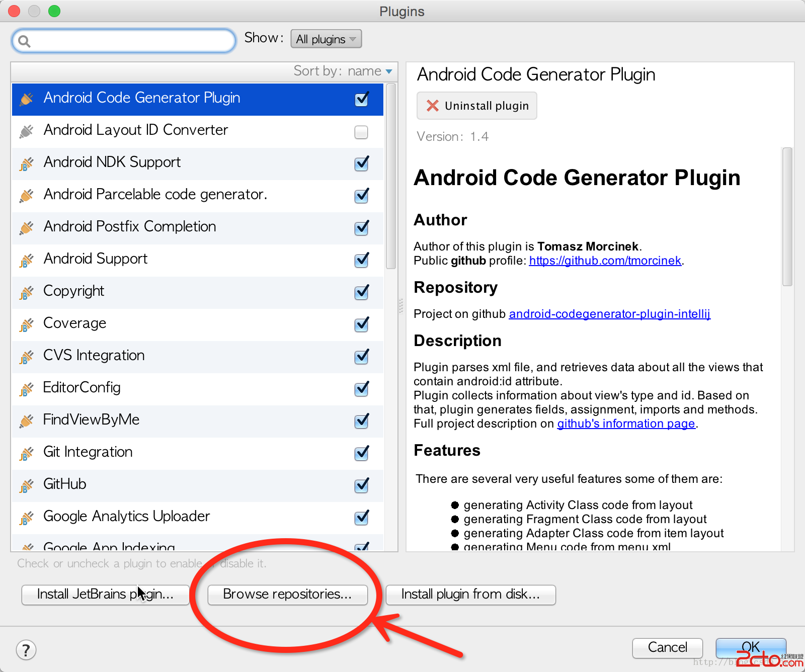Enable the Android Layout ID Converter checkbox
The image size is (805, 672).
coord(361,132)
